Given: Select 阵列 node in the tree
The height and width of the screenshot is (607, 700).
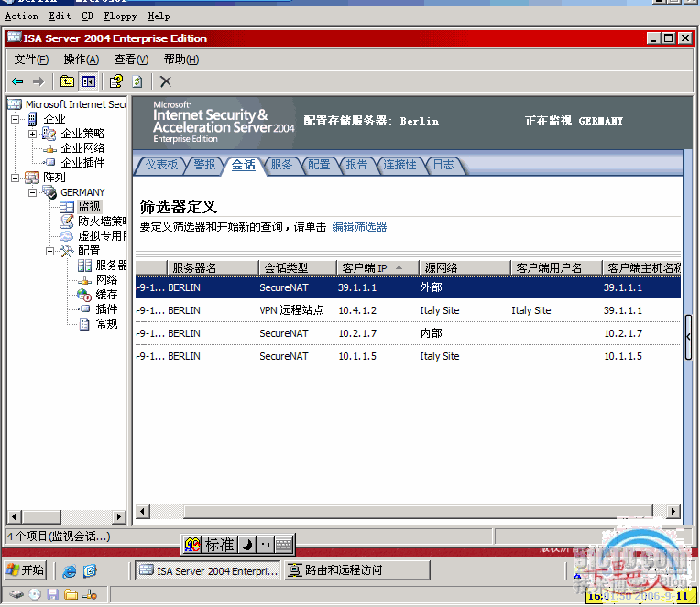Looking at the screenshot, I should pyautogui.click(x=54, y=178).
